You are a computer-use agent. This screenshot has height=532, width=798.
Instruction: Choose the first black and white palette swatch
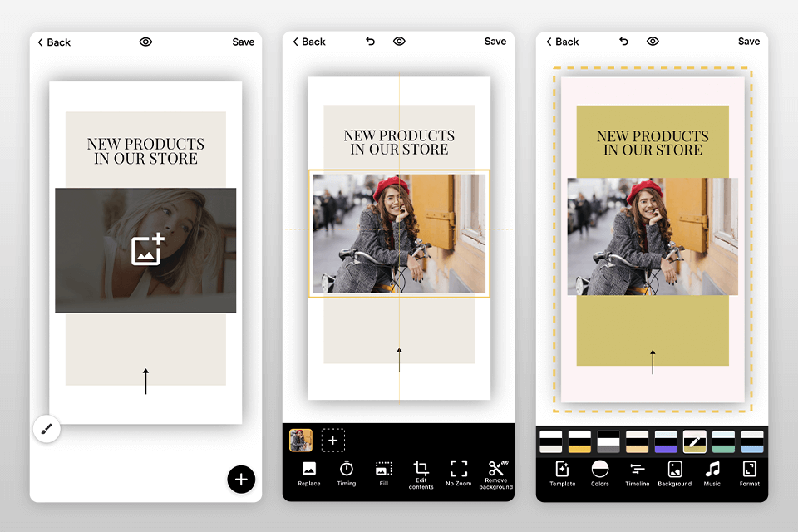(x=550, y=441)
